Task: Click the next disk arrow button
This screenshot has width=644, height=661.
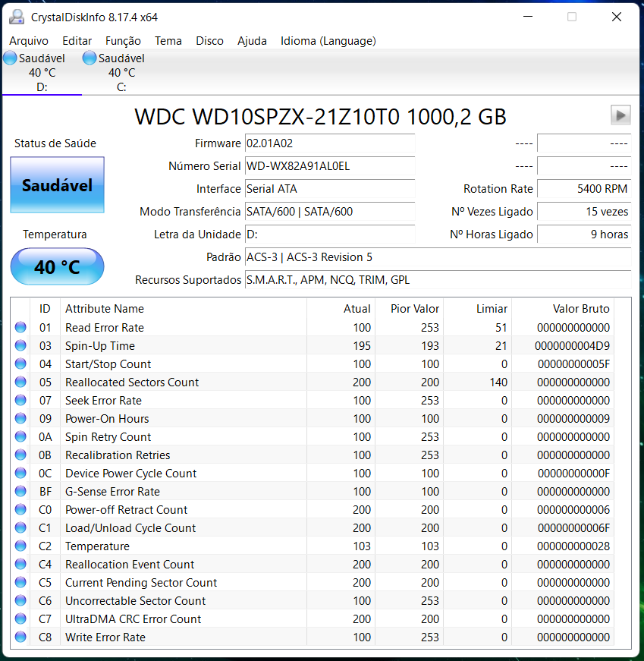Action: click(620, 115)
